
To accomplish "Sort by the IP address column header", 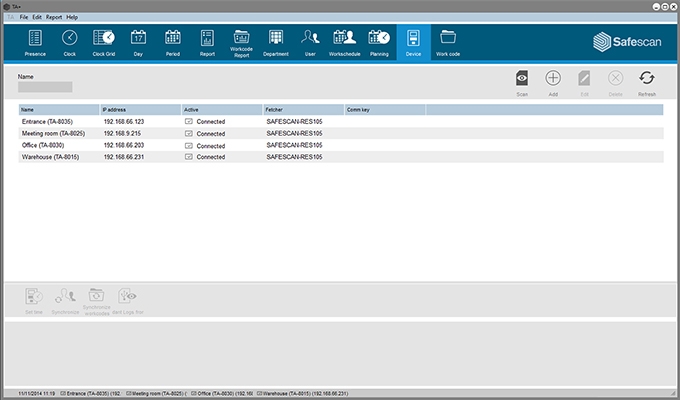I will pyautogui.click(x=139, y=108).
